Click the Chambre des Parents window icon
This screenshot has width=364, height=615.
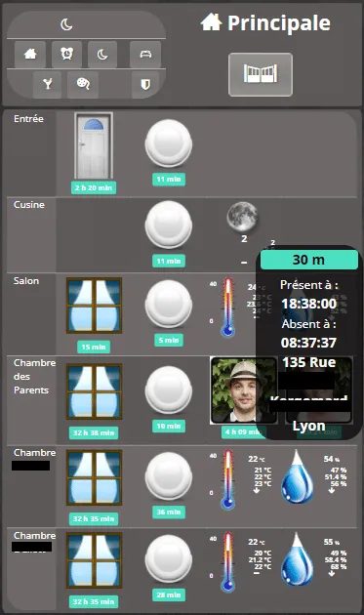[94, 391]
